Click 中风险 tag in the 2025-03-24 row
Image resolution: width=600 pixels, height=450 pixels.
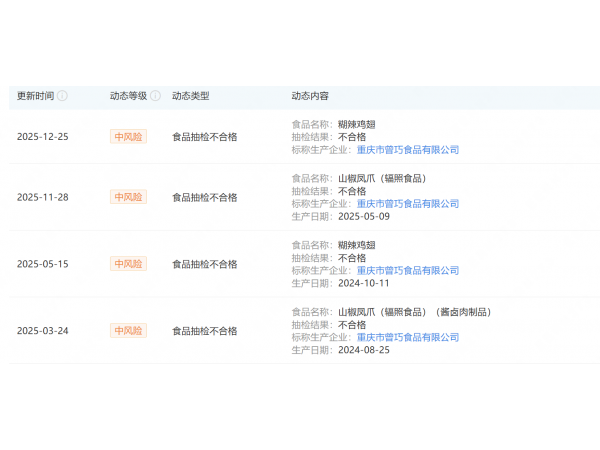click(x=128, y=331)
